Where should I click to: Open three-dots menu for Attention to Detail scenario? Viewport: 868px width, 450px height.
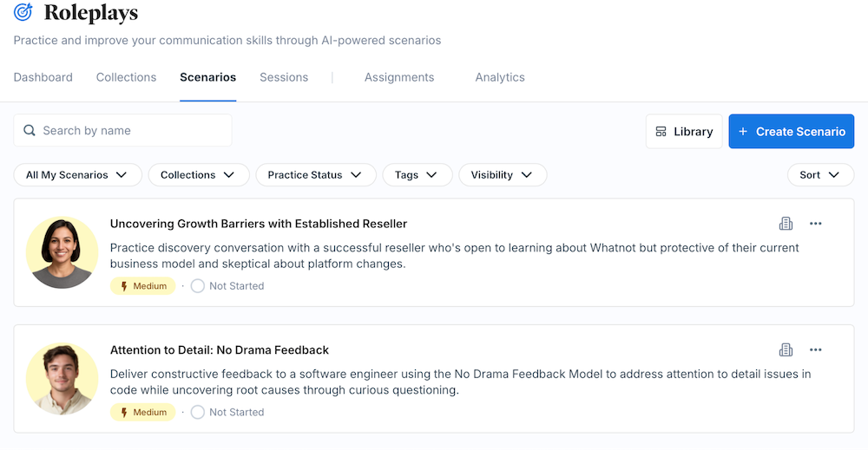815,350
